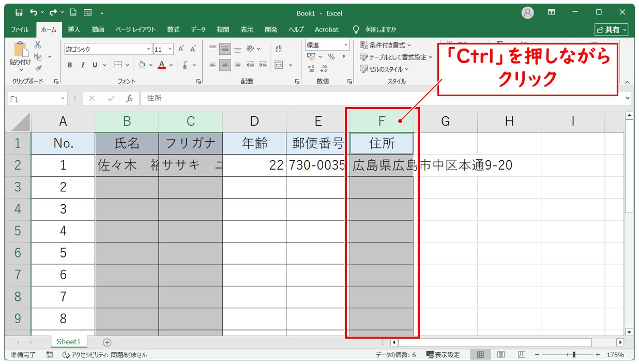The height and width of the screenshot is (364, 639).
Task: Click 表示設定 in status bar
Action: 443,355
